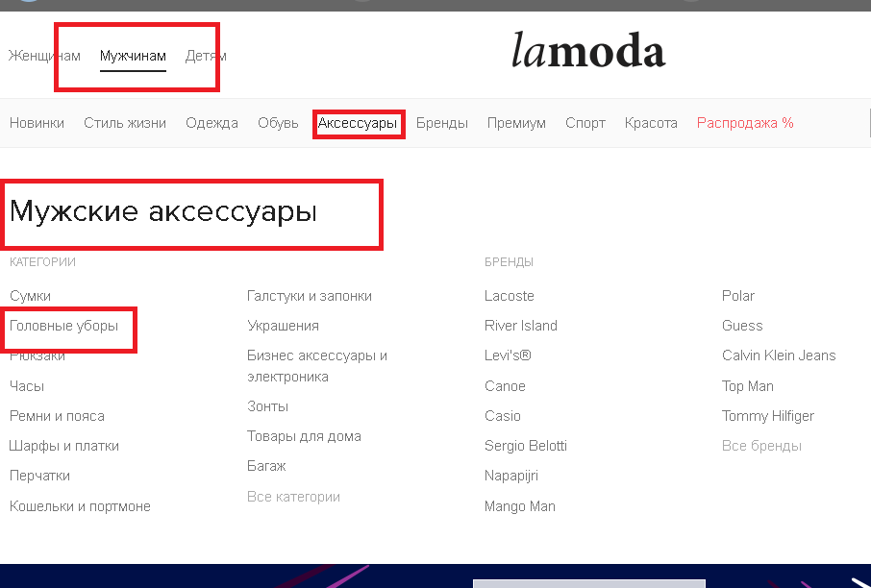Click the КАТЕГОРИИ column label
This screenshot has width=871, height=588.
tap(42, 262)
